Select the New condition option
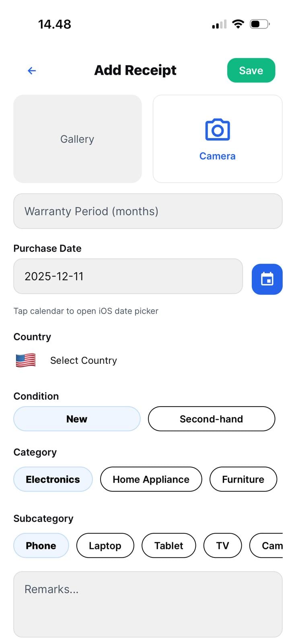 click(77, 419)
